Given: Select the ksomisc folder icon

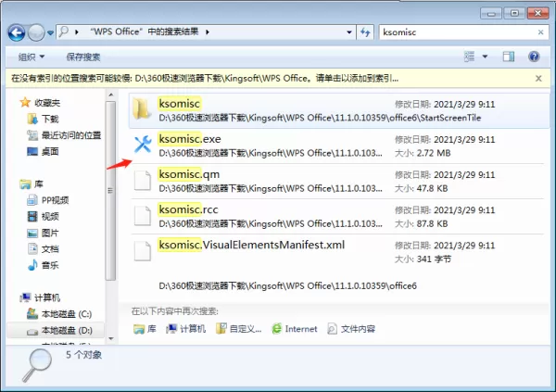Looking at the screenshot, I should [x=141, y=108].
